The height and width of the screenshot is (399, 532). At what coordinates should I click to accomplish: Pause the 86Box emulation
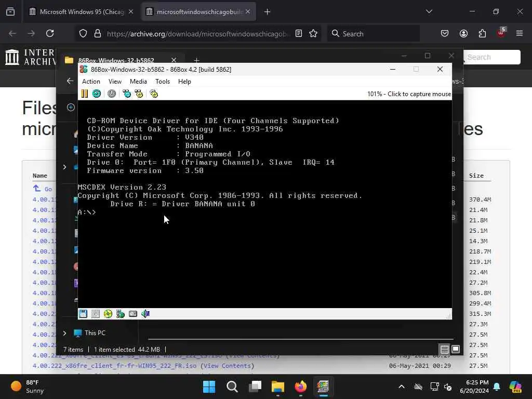pyautogui.click(x=85, y=94)
